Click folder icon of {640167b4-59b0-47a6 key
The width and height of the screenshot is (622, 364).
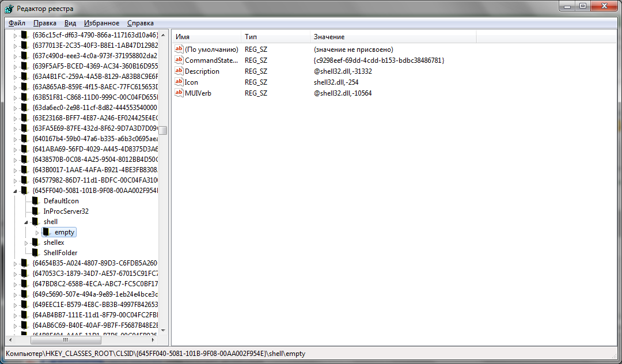click(24, 138)
